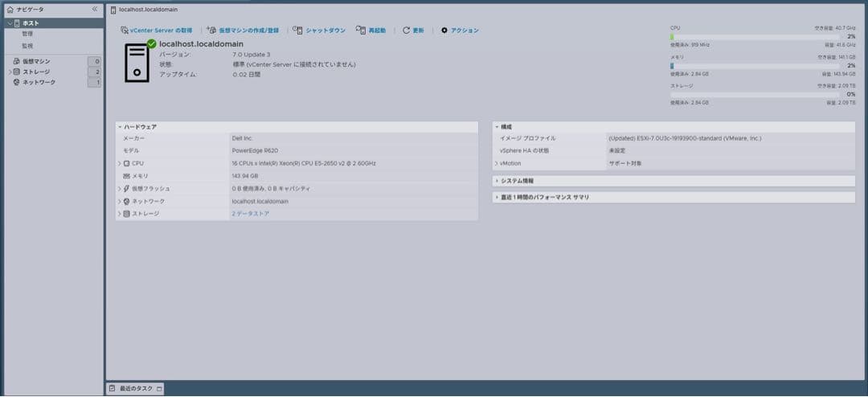
Task: Click the ネットワーク sidebar globe icon
Action: pyautogui.click(x=17, y=83)
